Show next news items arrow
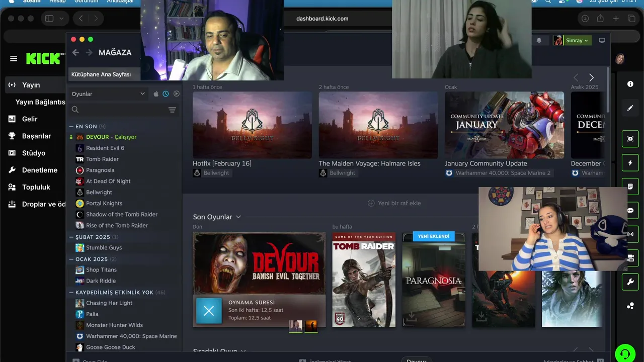 pyautogui.click(x=591, y=77)
